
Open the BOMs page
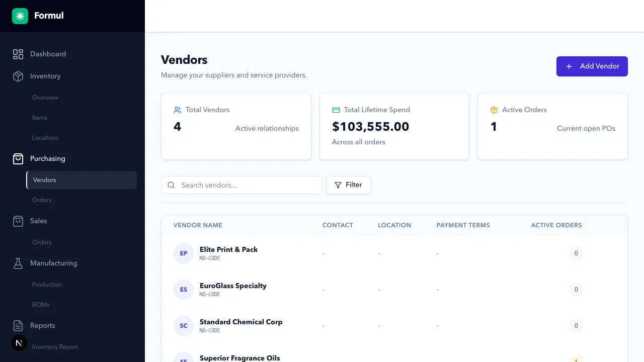pyautogui.click(x=41, y=305)
